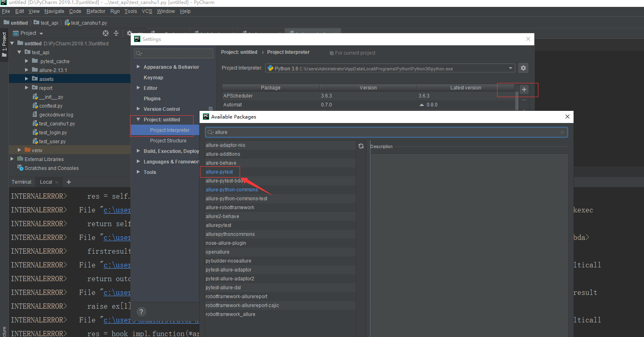Expand External Libraries node
Screen dimensions: 644x337
(12, 159)
